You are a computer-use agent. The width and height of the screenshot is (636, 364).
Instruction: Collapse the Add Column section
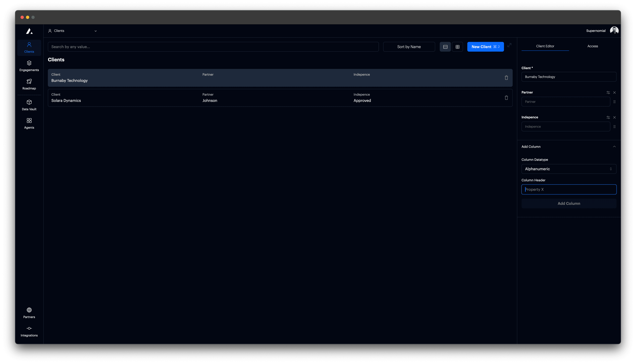[x=614, y=146]
